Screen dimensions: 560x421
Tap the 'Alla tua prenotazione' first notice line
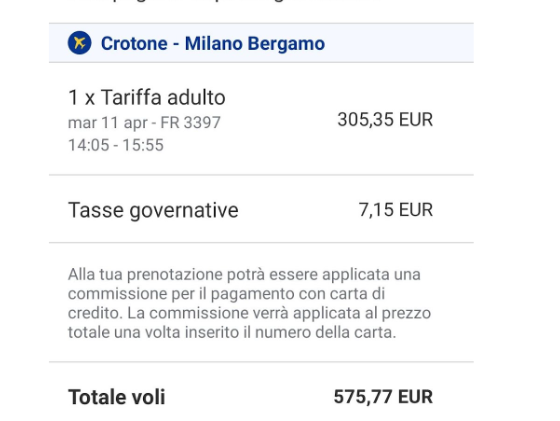point(244,274)
